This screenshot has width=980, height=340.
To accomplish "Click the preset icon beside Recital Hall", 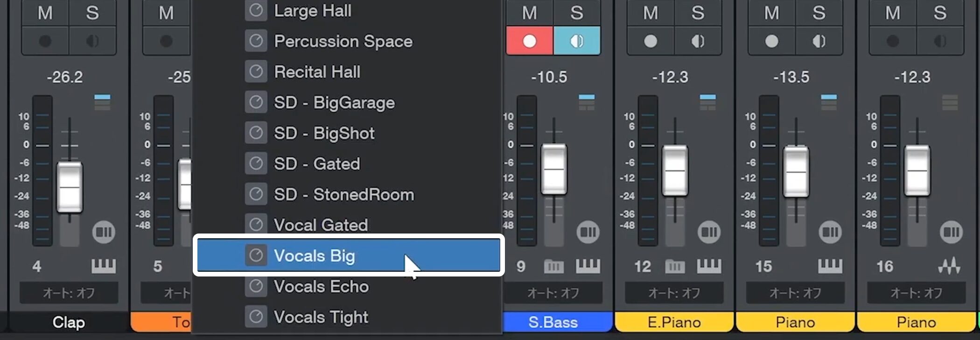I will pyautogui.click(x=256, y=72).
